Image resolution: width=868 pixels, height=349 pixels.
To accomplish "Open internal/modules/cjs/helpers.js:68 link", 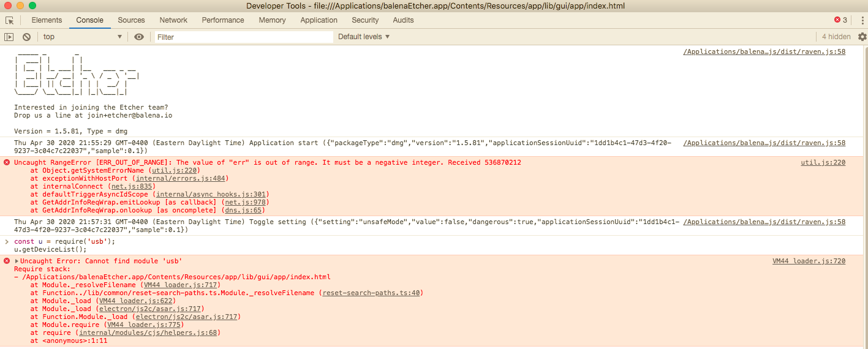I will point(148,332).
